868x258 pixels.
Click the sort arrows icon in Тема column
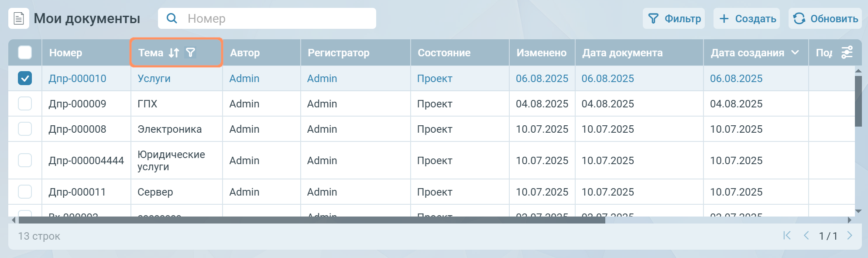point(174,53)
